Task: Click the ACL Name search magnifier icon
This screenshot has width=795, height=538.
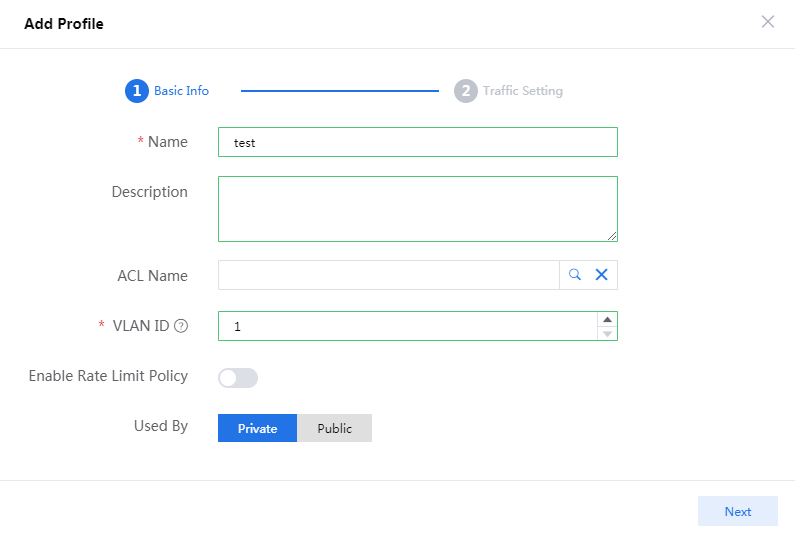Action: click(575, 275)
